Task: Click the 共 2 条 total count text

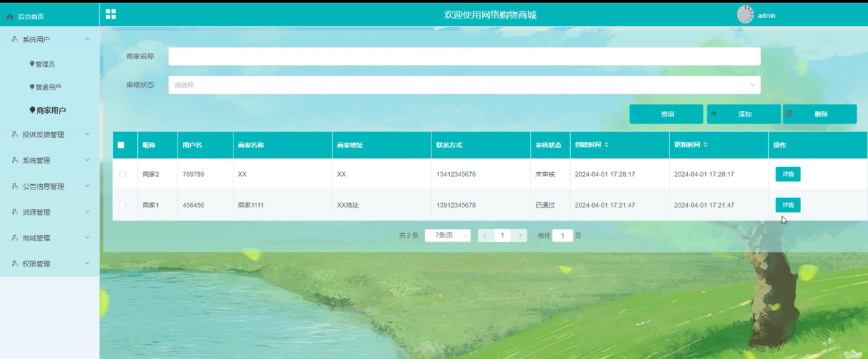Action: tap(408, 236)
